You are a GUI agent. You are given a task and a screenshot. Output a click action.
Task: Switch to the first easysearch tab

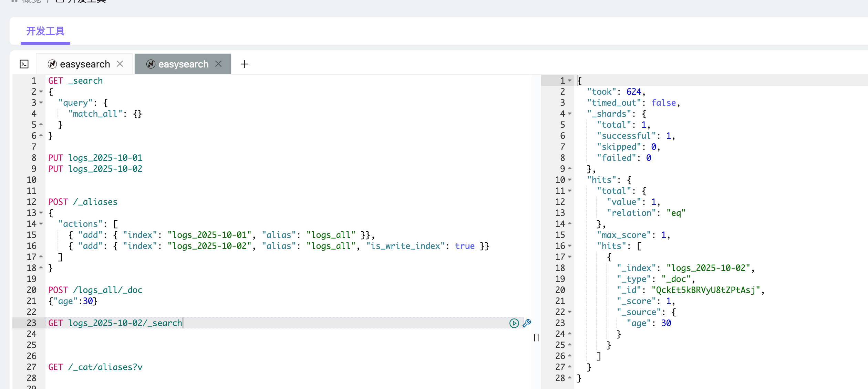click(x=85, y=64)
